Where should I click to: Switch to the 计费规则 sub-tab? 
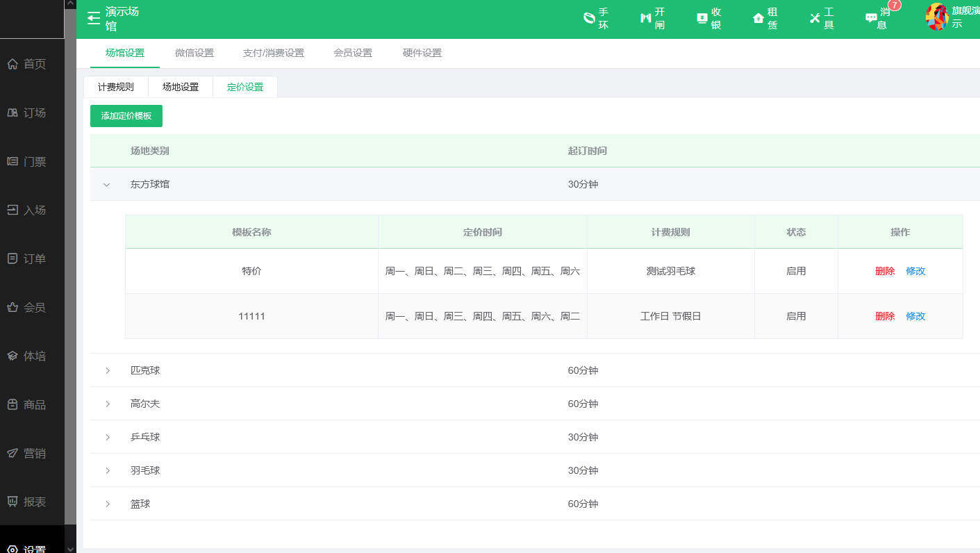tap(116, 88)
